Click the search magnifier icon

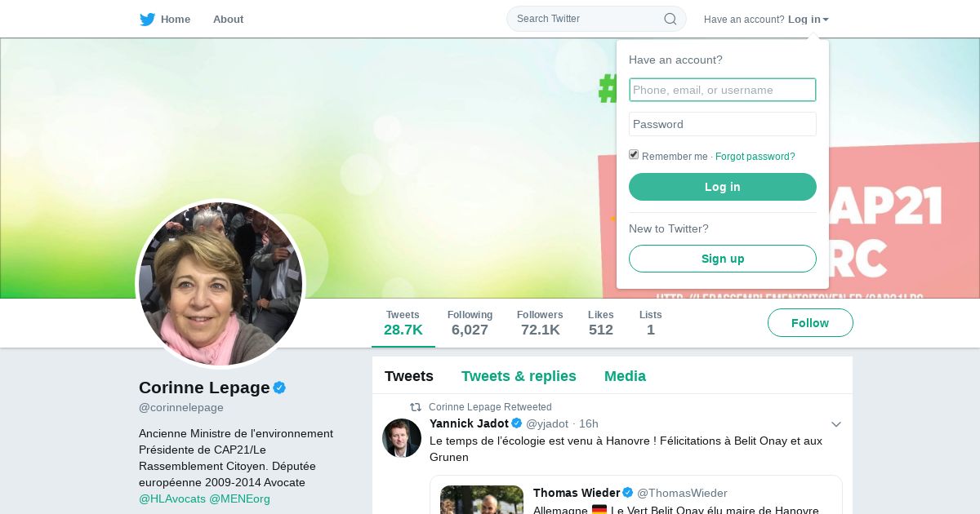pyautogui.click(x=670, y=19)
